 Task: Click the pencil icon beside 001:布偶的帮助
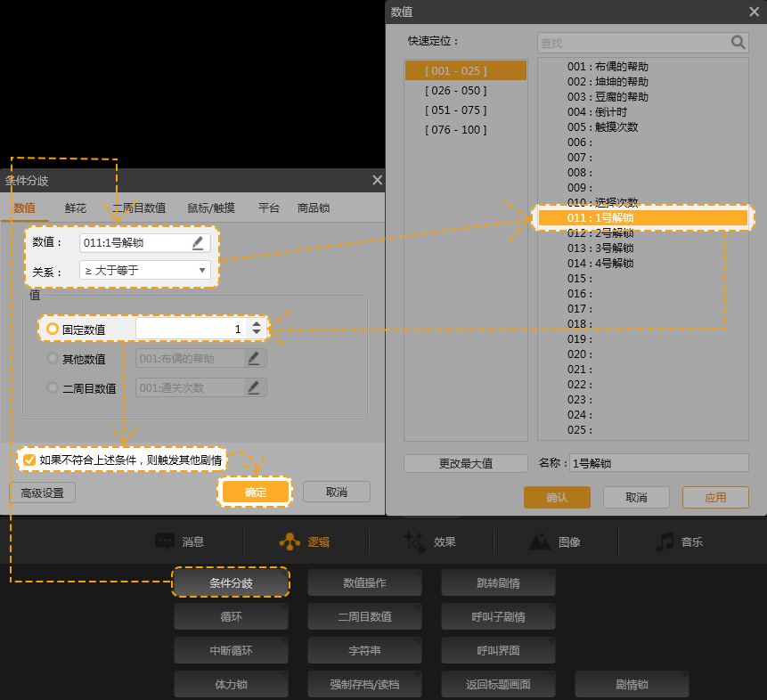coord(254,358)
